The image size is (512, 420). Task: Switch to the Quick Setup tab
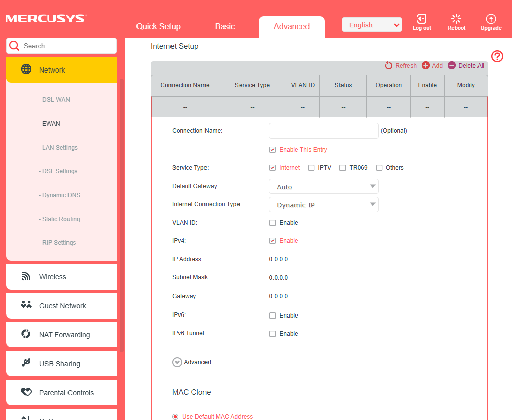158,26
